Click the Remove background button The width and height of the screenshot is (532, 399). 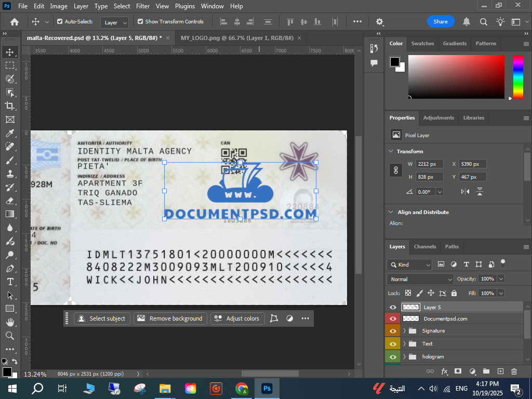tap(170, 318)
